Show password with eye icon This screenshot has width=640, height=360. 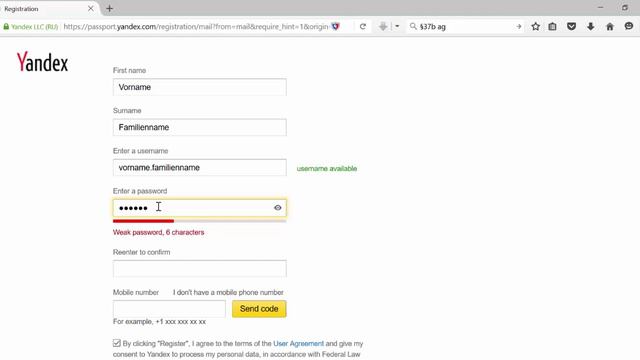(x=278, y=208)
